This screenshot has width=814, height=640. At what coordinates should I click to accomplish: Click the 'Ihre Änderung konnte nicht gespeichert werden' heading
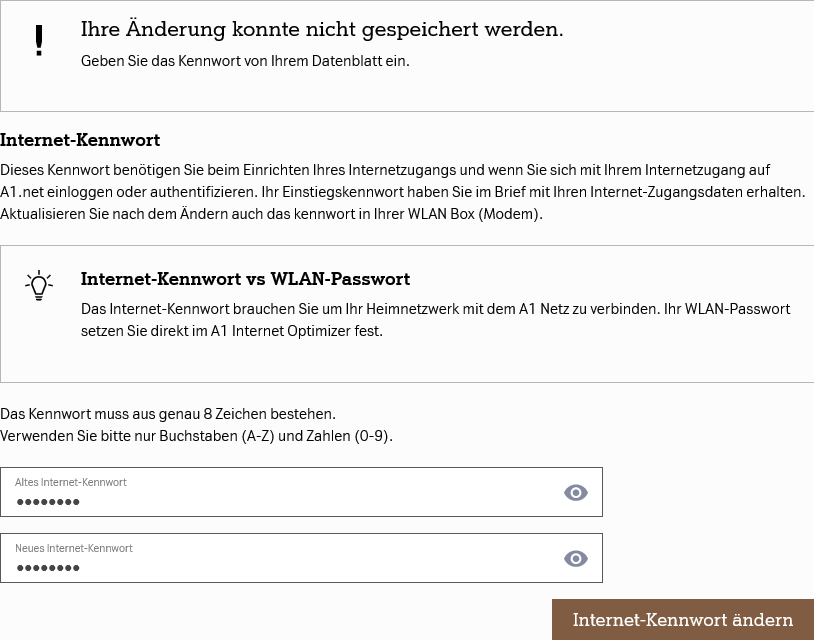pos(322,29)
